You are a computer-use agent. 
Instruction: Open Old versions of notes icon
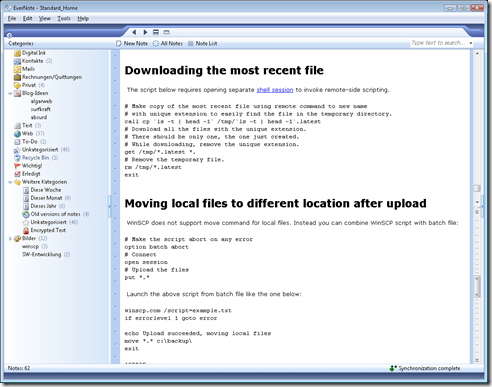pyautogui.click(x=26, y=214)
